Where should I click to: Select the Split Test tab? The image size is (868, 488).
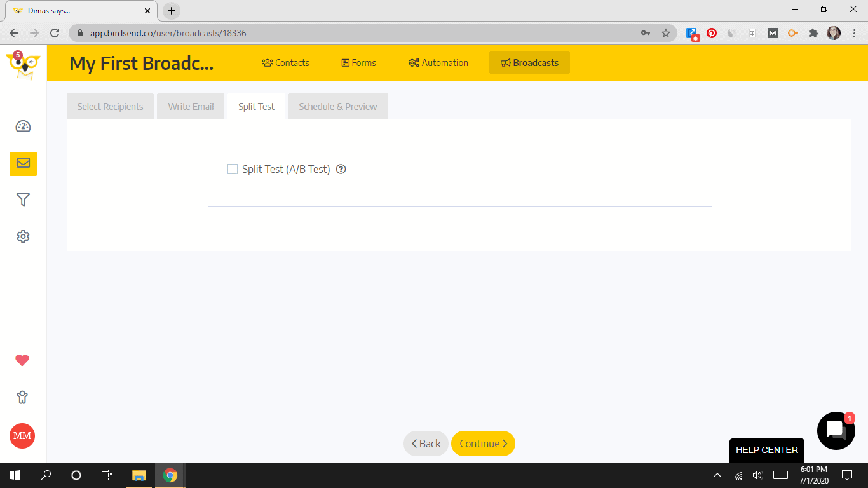(x=257, y=106)
